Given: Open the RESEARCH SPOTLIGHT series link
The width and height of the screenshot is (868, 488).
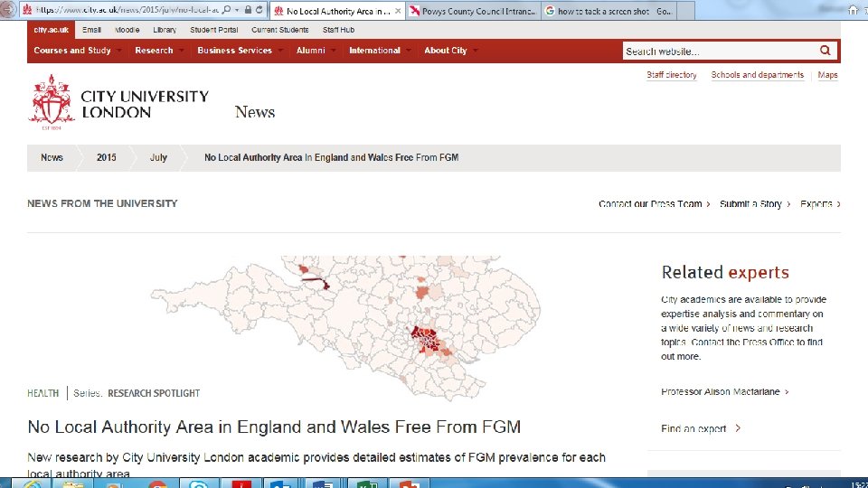Looking at the screenshot, I should (x=154, y=393).
